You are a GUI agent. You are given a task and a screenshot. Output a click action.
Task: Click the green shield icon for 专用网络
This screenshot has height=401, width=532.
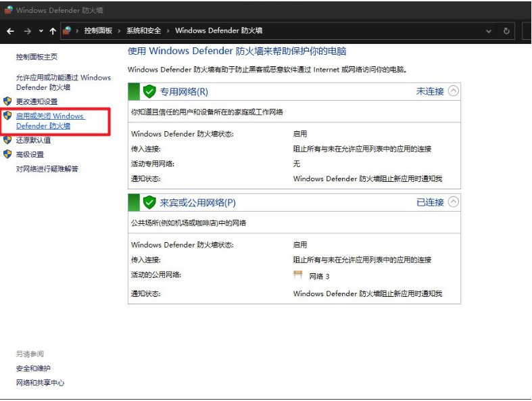[x=149, y=91]
